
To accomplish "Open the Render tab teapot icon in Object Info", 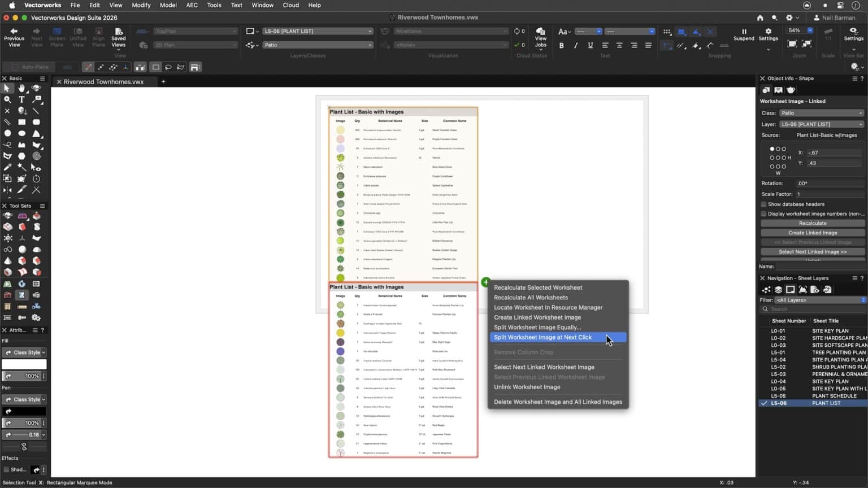I will (791, 90).
